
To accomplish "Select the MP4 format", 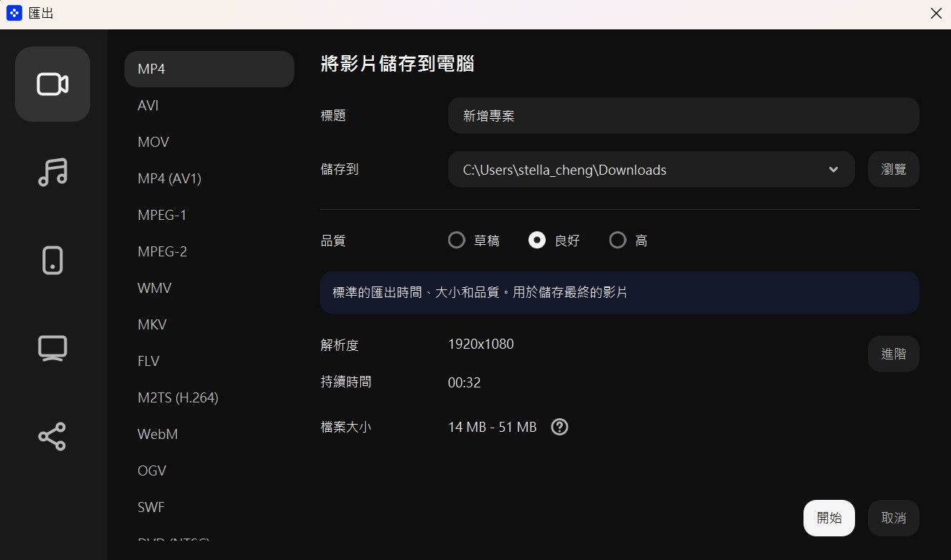I will click(x=209, y=69).
